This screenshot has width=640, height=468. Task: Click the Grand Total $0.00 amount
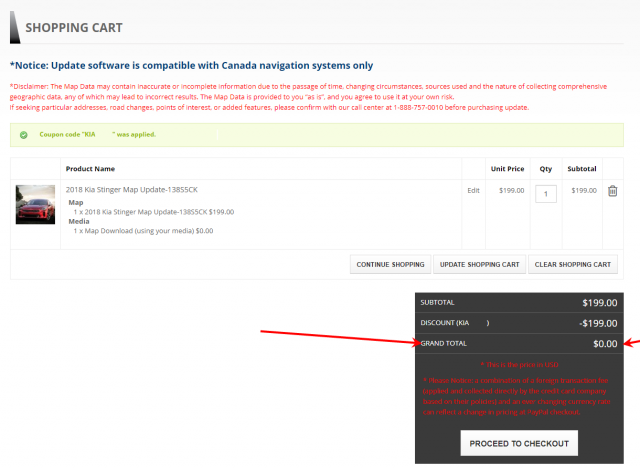(605, 344)
